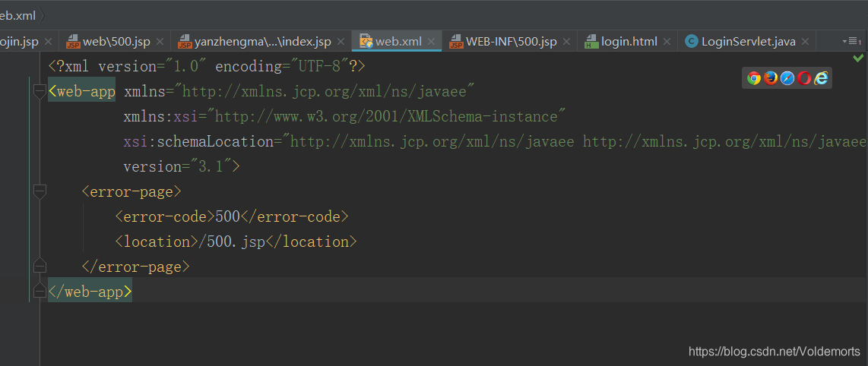Click the closing </error-page> tag
868x366 pixels.
(x=135, y=267)
